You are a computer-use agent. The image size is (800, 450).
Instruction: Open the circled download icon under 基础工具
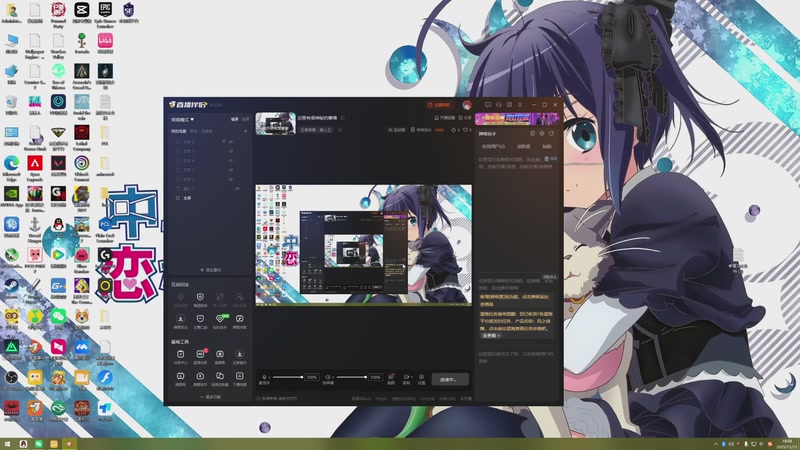pos(240,354)
